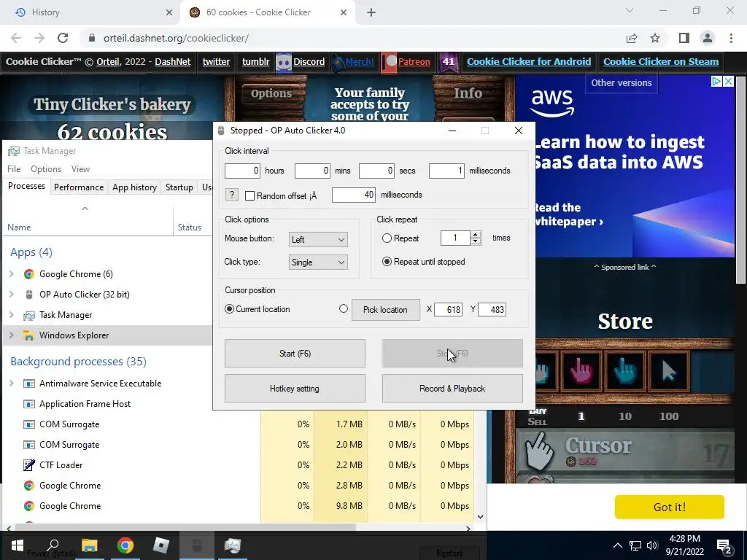
Task: Open File Explorer from taskbar
Action: [89, 545]
